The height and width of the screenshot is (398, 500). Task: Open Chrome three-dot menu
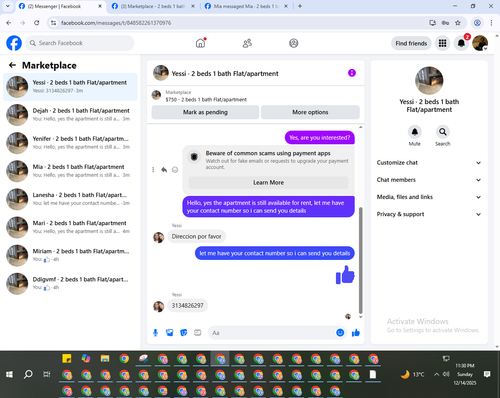pyautogui.click(x=491, y=23)
